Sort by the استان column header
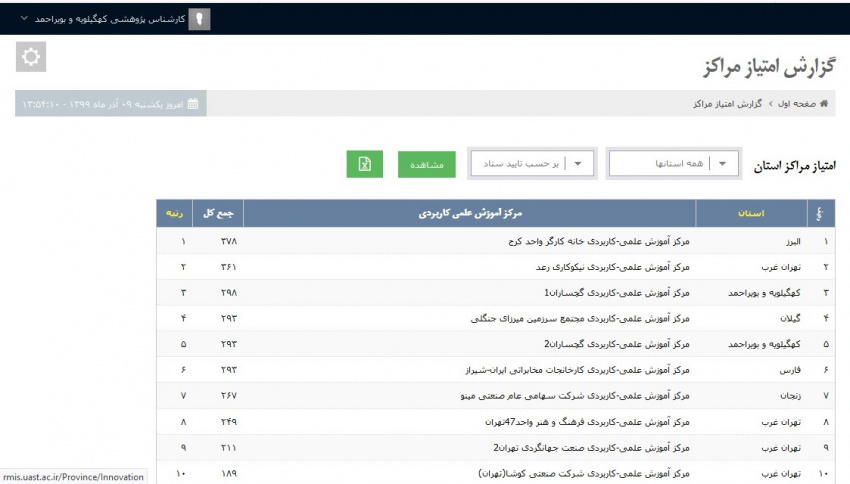Screen dimensions: 850x484 pos(751,214)
